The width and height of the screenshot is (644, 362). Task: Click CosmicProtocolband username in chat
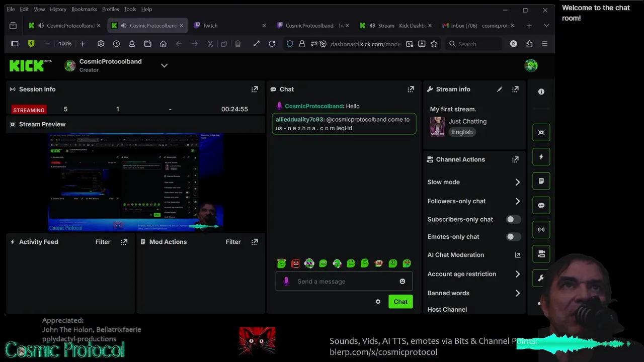[x=314, y=106]
